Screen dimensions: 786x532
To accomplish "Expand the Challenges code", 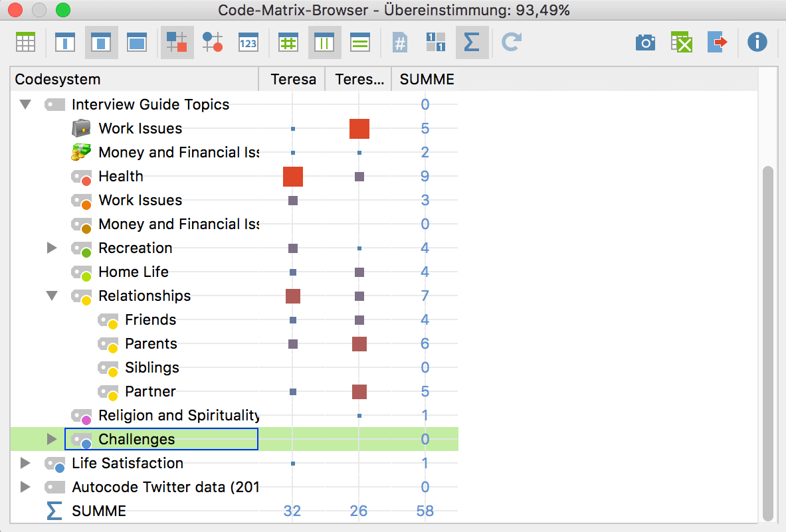I will point(52,439).
